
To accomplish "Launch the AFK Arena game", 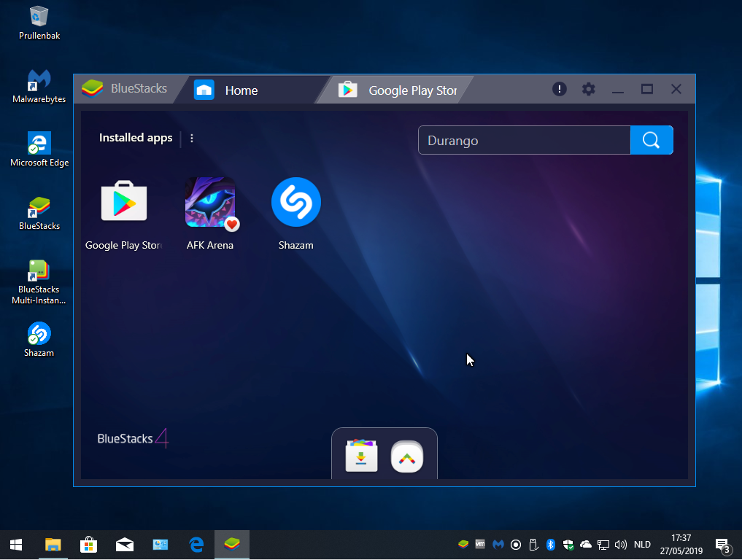I will 210,202.
